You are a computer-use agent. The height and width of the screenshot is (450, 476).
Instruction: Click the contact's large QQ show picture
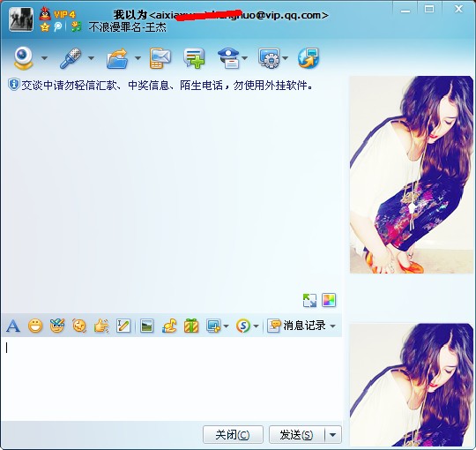click(412, 175)
